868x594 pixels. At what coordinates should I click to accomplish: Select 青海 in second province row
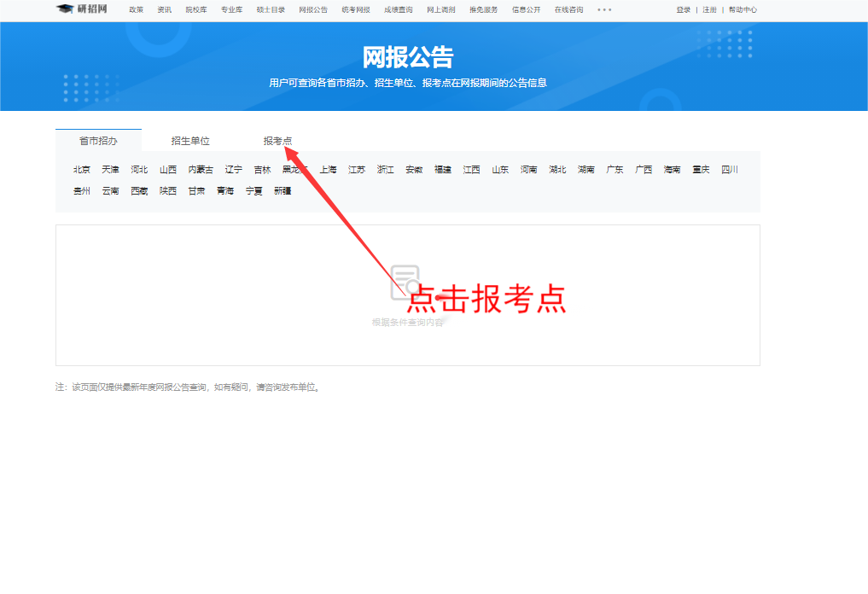click(226, 191)
